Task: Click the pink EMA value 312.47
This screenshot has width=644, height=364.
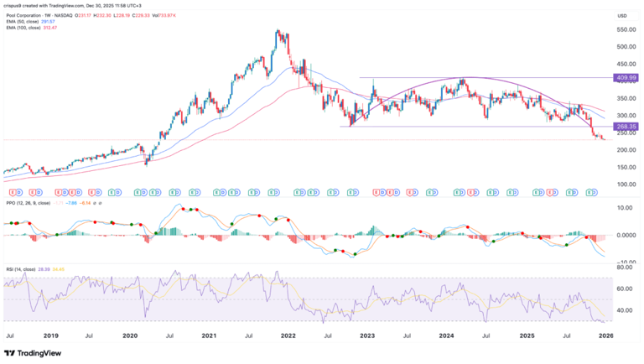Action: tap(50, 28)
